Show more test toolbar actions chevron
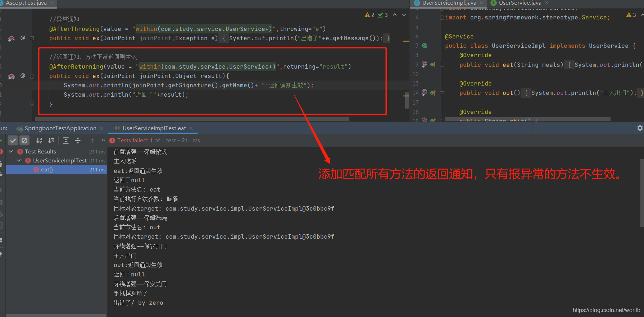Image resolution: width=644 pixels, height=317 pixels. tap(103, 140)
